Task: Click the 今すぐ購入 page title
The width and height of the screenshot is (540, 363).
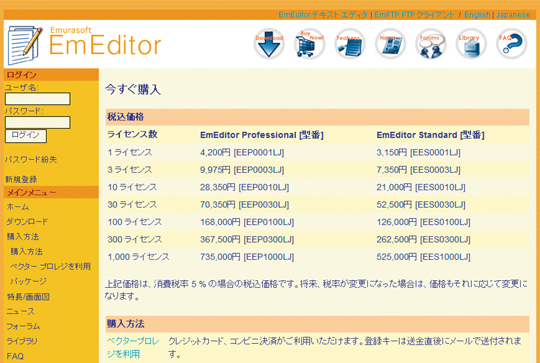Action: [x=133, y=89]
